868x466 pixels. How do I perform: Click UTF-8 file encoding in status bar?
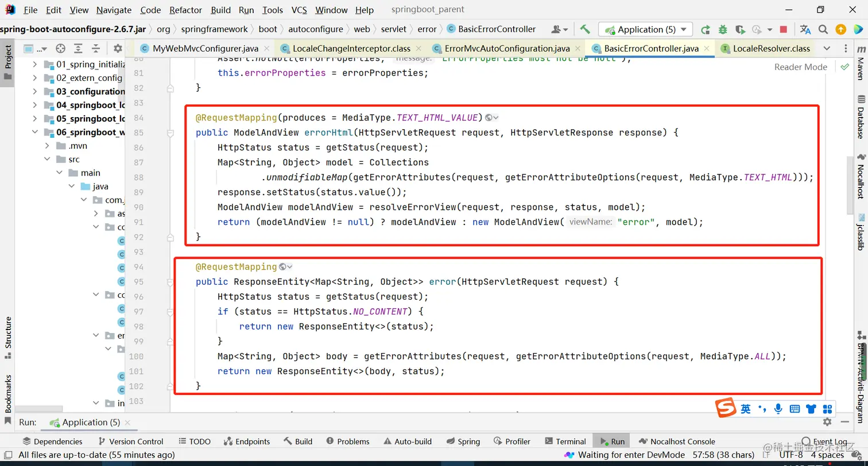792,455
